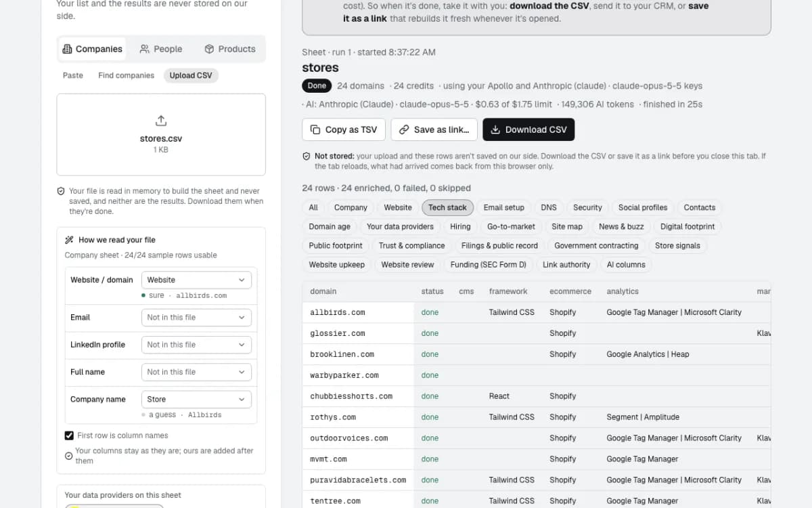Select the Digital footprint column group
The height and width of the screenshot is (508, 812).
click(687, 226)
